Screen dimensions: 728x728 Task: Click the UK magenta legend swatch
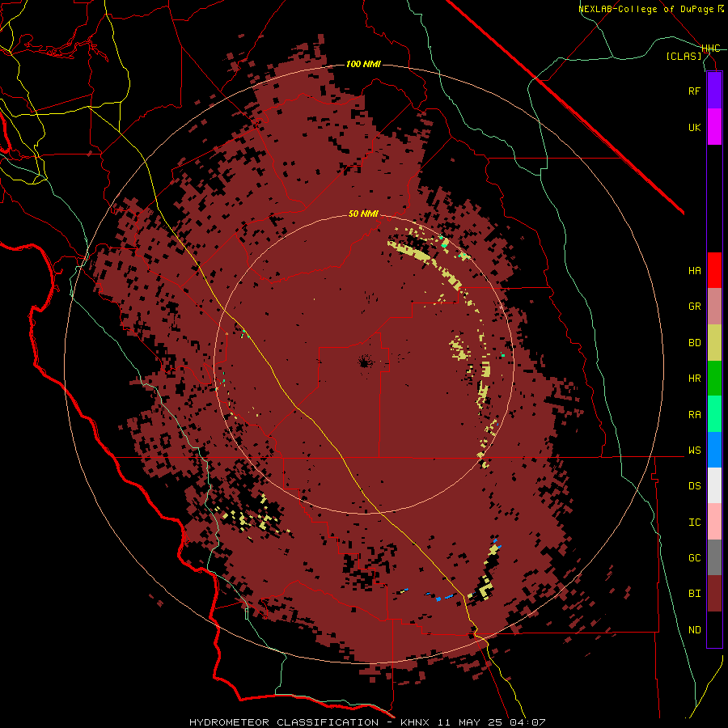coord(714,127)
